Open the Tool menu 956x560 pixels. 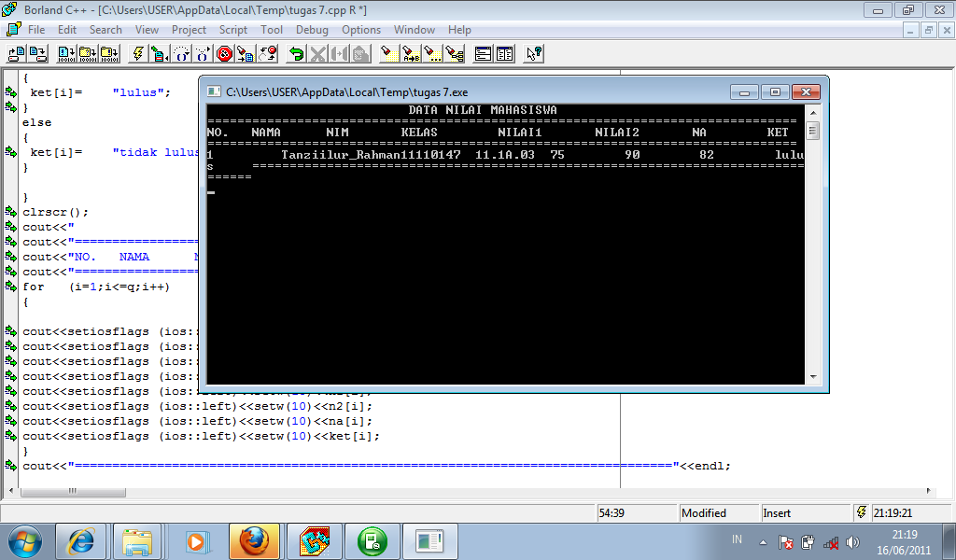coord(272,30)
